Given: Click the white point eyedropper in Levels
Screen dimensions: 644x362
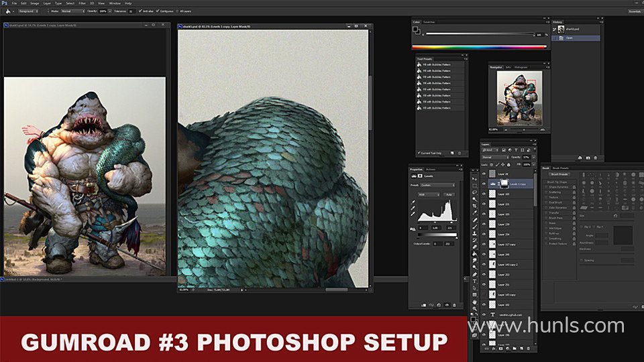Looking at the screenshot, I should [x=413, y=214].
